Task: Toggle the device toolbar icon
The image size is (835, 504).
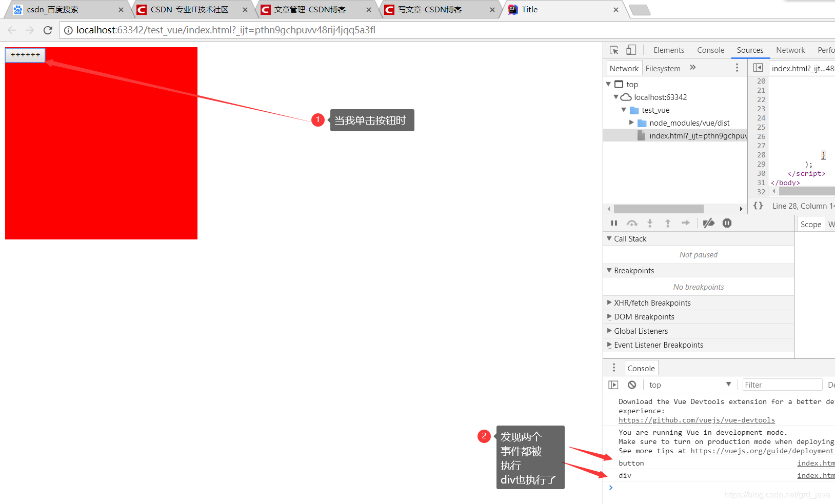Action: point(631,50)
